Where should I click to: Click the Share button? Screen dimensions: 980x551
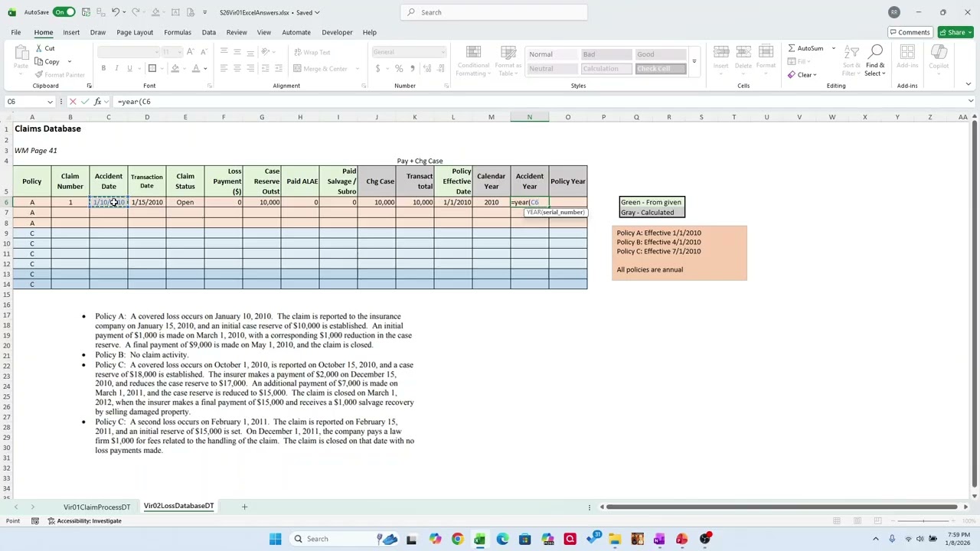click(956, 32)
